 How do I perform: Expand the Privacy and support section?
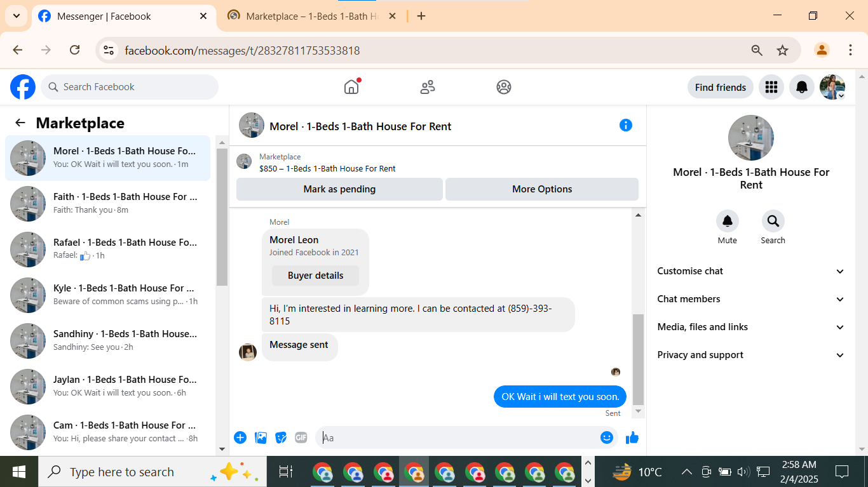click(x=751, y=355)
